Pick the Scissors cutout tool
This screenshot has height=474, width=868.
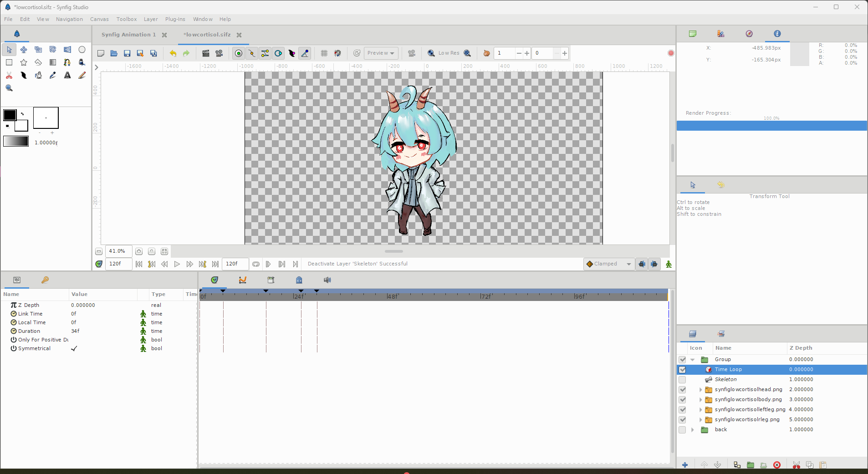coord(9,76)
